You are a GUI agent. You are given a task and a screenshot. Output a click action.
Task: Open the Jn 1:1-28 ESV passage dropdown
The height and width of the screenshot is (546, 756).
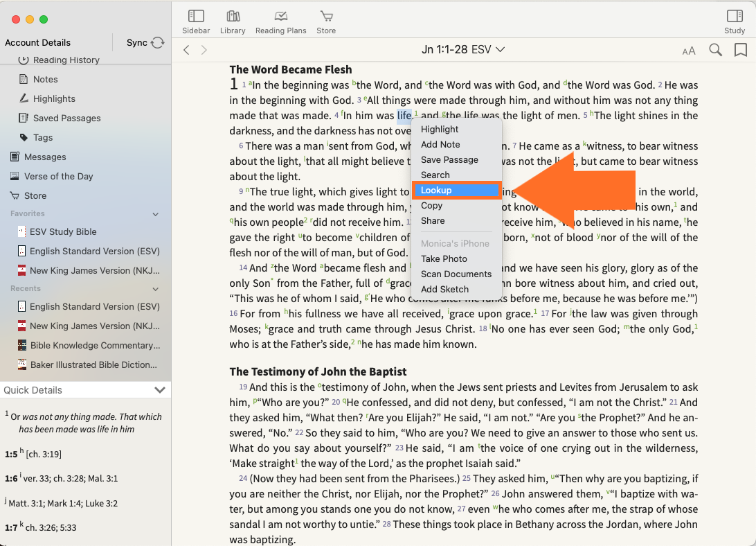[463, 50]
